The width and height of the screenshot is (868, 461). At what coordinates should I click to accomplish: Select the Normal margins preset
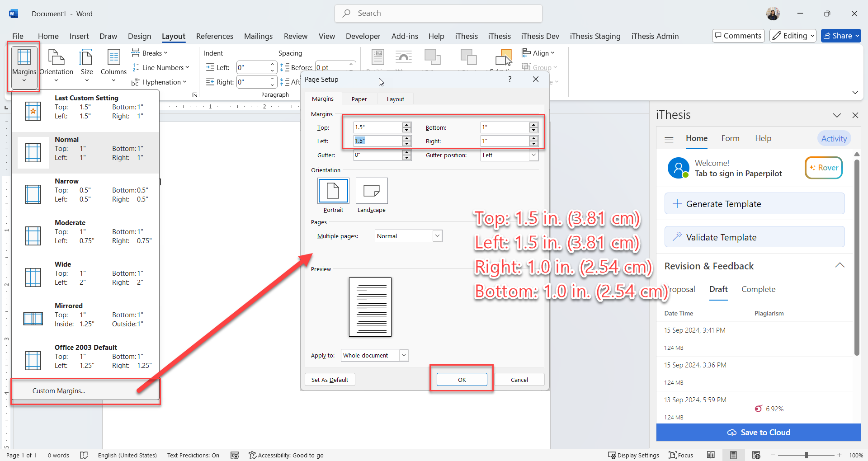click(x=85, y=153)
